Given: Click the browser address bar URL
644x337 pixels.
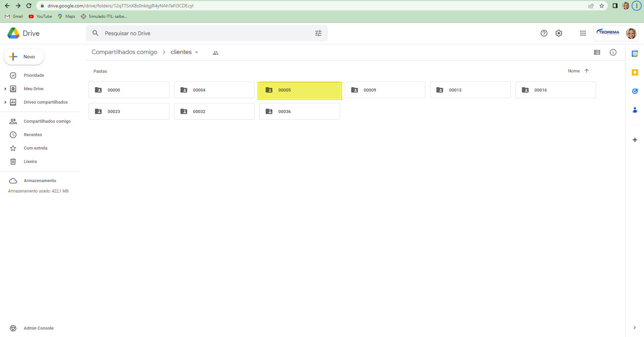Looking at the screenshot, I should pos(120,6).
